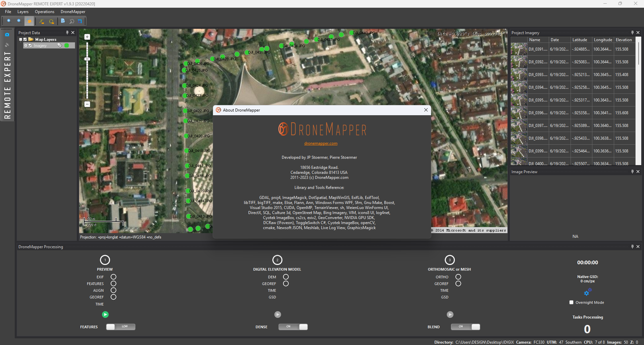Image resolution: width=644 pixels, height=345 pixels.
Task: Select the DJI_0398 image thumbnail
Action: pyautogui.click(x=519, y=138)
